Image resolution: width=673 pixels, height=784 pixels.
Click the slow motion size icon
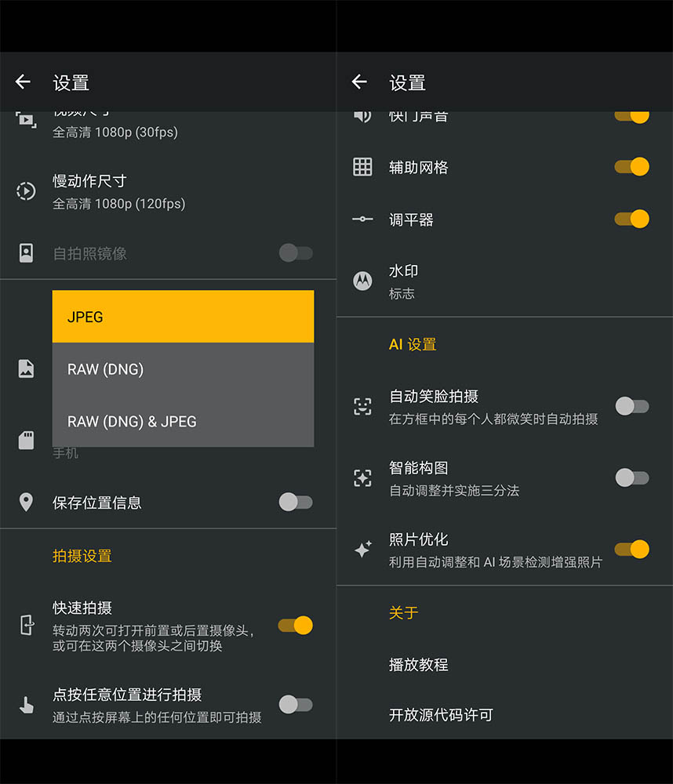pos(26,191)
